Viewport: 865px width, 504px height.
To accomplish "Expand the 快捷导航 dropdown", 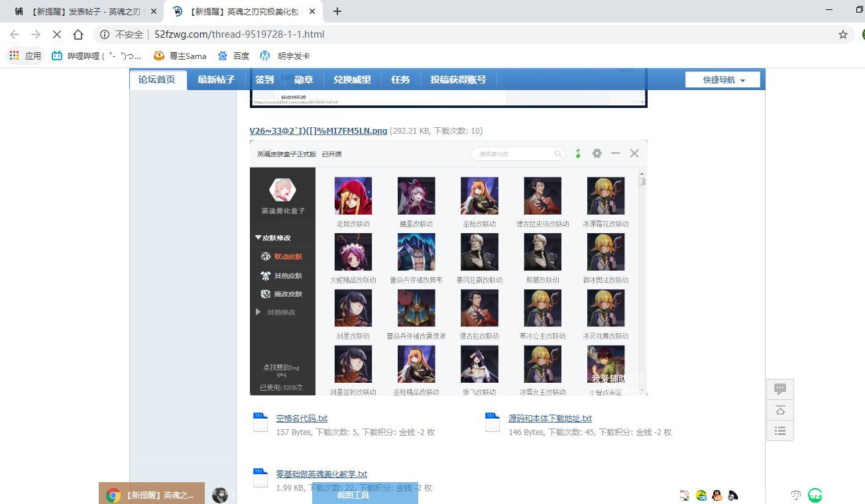I will click(x=723, y=79).
